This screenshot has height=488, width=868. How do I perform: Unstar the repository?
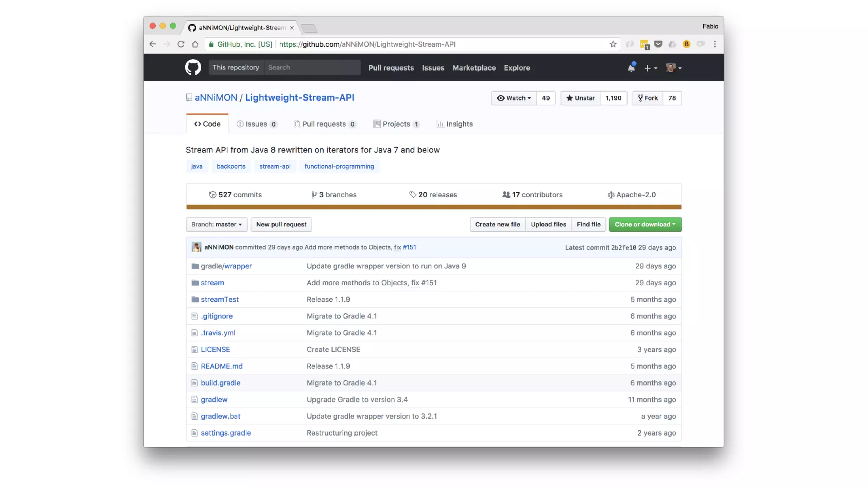tap(581, 98)
